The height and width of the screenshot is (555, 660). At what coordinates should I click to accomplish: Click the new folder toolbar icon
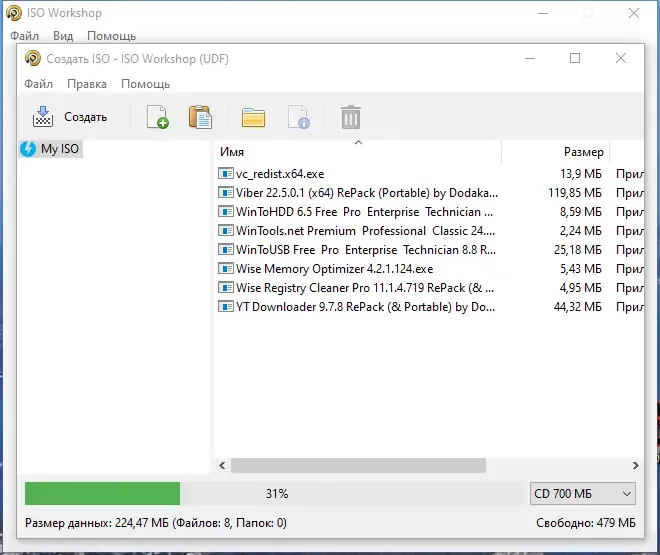(253, 117)
